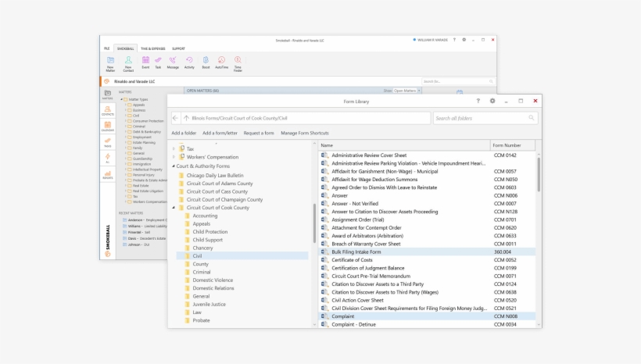641x364 pixels.
Task: Collapse the Circuit Court of Cook County folder
Action: tap(174, 208)
